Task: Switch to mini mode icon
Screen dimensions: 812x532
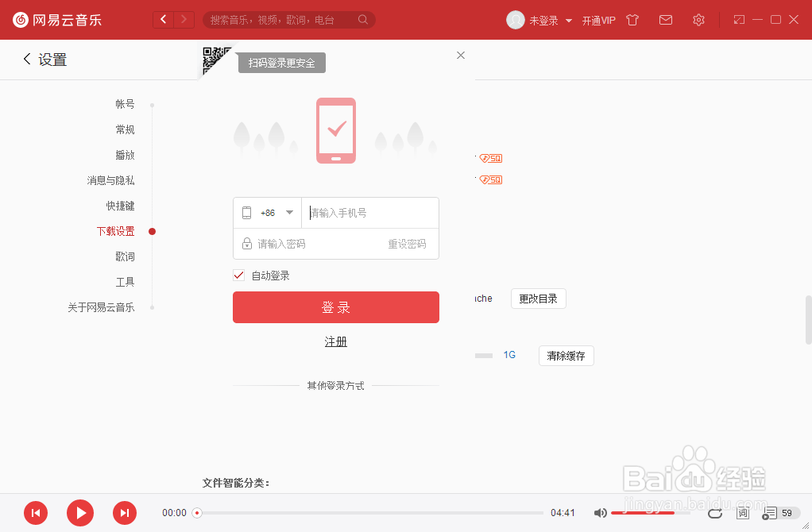Action: tap(739, 20)
